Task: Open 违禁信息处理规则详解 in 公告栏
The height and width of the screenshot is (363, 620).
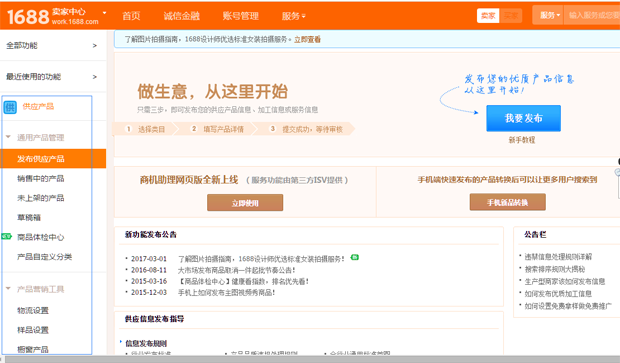Action: [x=558, y=257]
